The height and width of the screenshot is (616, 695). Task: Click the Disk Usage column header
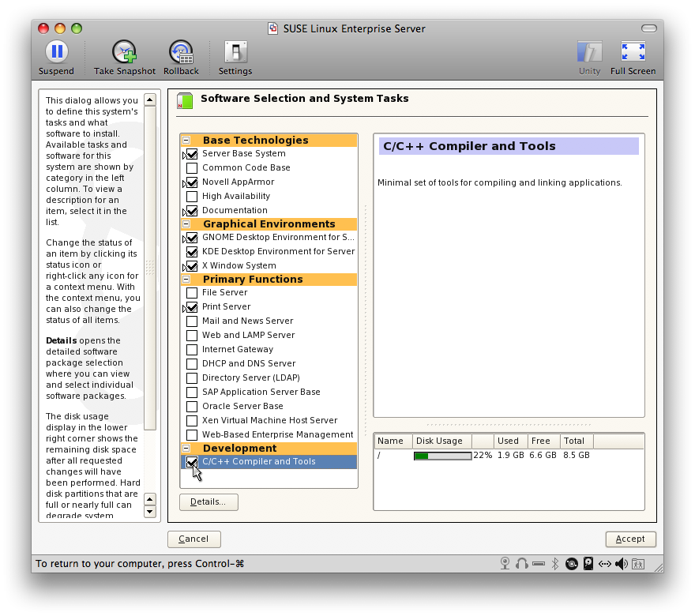tap(442, 441)
